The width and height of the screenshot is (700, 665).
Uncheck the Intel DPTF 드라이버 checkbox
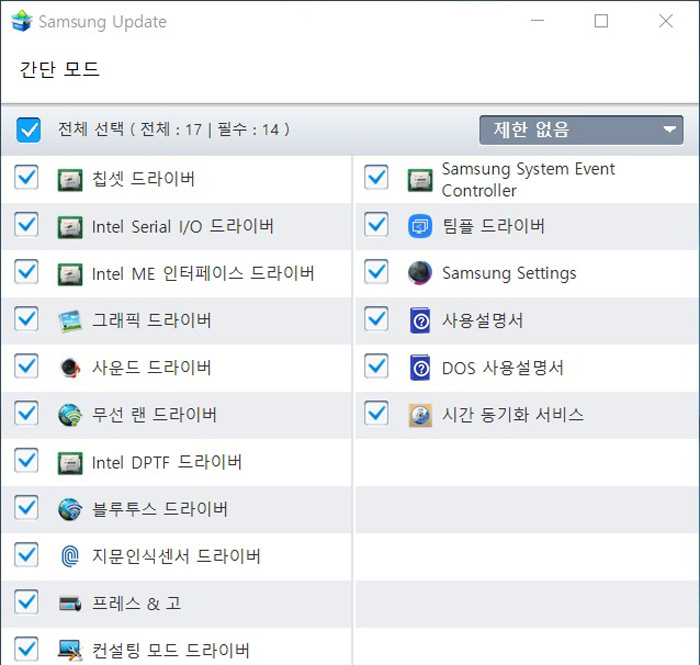27,461
